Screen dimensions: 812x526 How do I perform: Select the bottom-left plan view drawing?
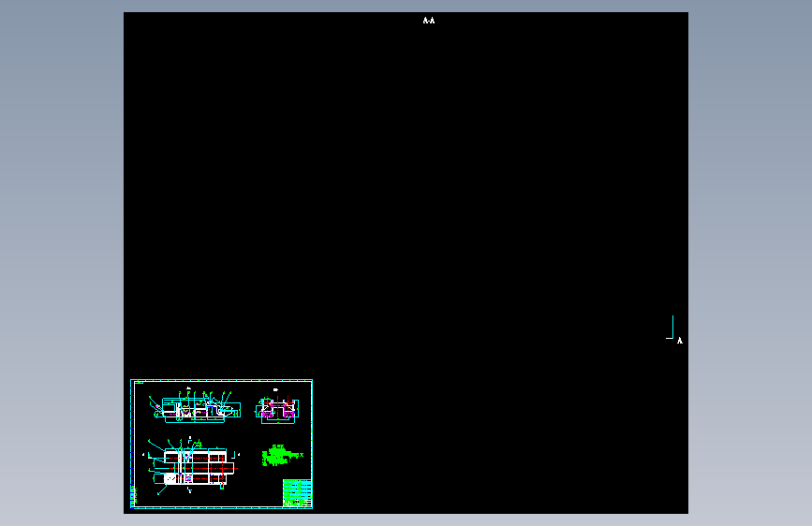click(192, 466)
